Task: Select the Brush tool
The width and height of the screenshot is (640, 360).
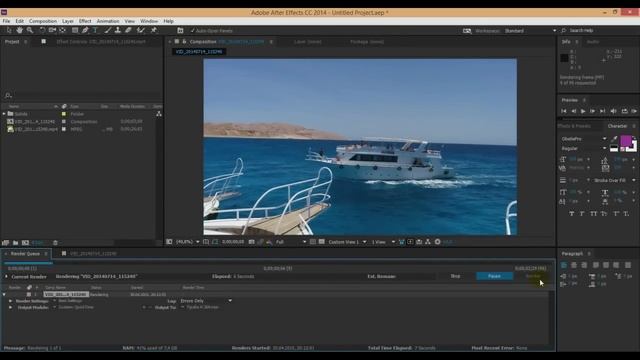Action: (107, 30)
